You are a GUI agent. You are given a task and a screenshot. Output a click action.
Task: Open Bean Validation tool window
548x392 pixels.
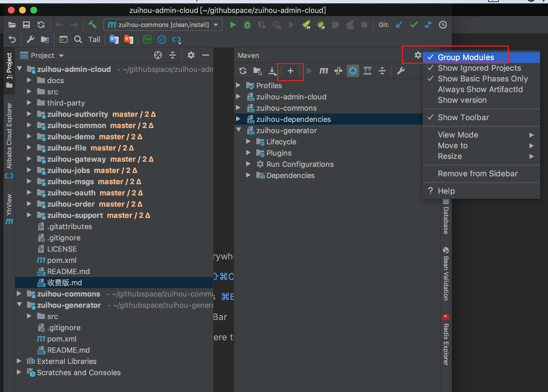click(x=446, y=274)
